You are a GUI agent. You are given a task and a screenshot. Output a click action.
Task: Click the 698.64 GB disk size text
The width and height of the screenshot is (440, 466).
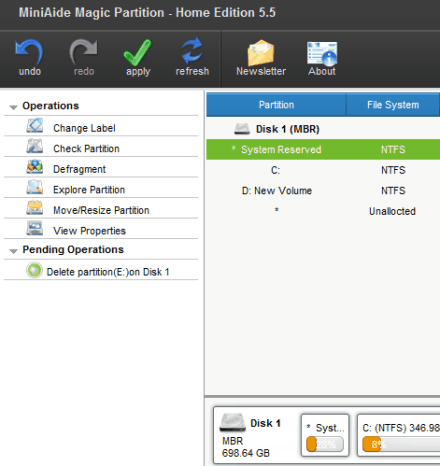pyautogui.click(x=246, y=453)
